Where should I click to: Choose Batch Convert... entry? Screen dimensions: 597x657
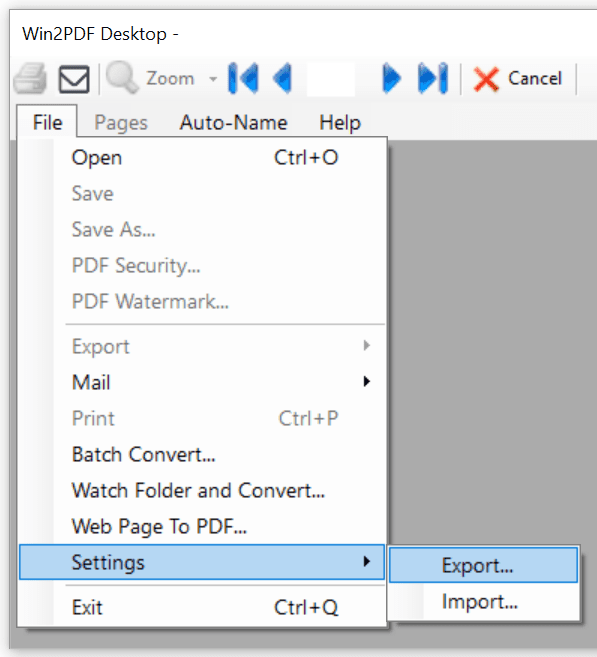202,455
